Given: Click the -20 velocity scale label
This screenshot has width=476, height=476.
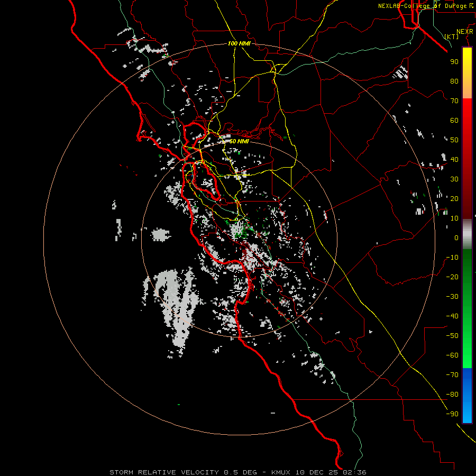Looking at the screenshot, I should tap(452, 277).
